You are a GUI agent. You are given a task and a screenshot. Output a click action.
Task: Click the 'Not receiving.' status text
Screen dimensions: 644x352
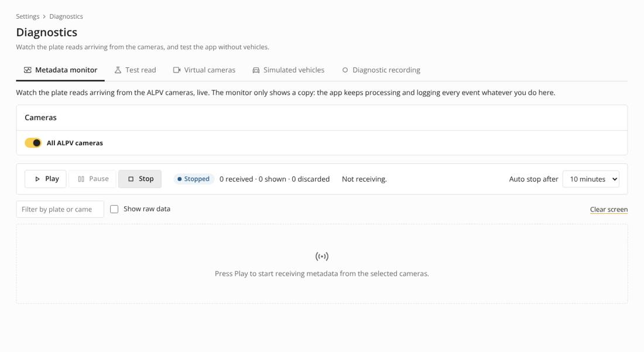pyautogui.click(x=364, y=179)
